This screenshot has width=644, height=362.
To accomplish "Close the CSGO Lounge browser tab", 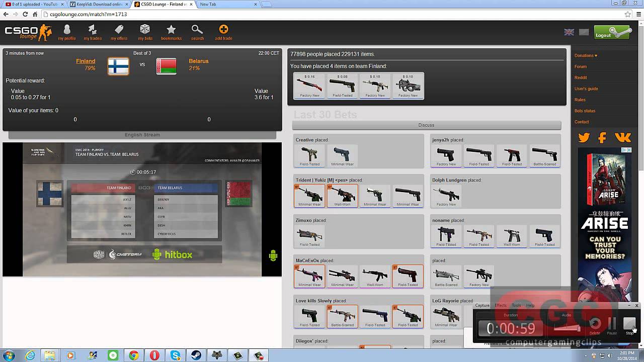I will [x=190, y=4].
